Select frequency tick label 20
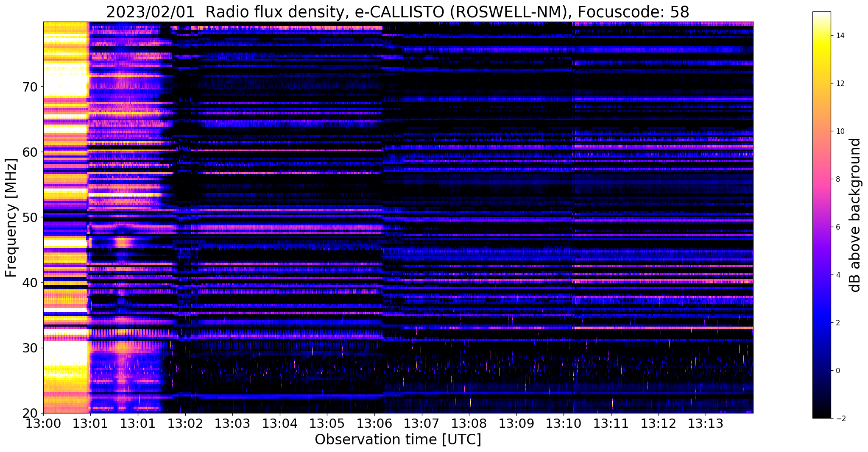The width and height of the screenshot is (868, 452). (30, 413)
